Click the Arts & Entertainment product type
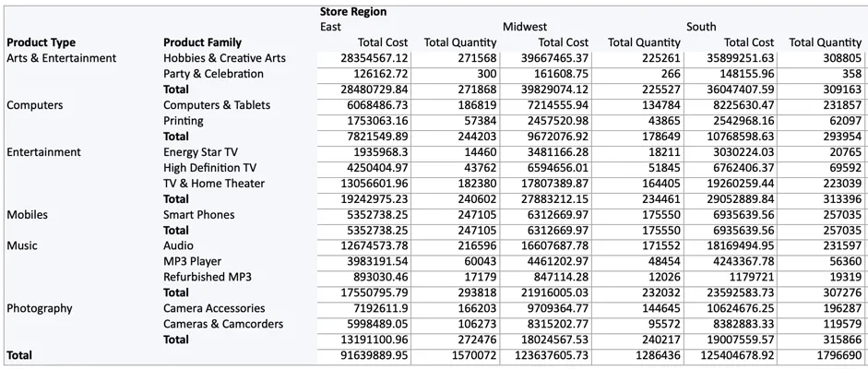The image size is (868, 370). click(62, 58)
